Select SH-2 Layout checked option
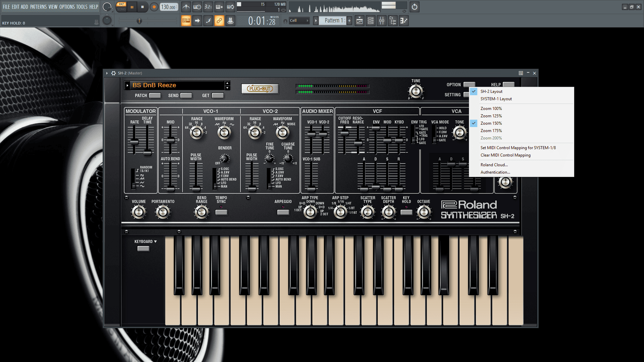This screenshot has height=362, width=644. point(521,92)
